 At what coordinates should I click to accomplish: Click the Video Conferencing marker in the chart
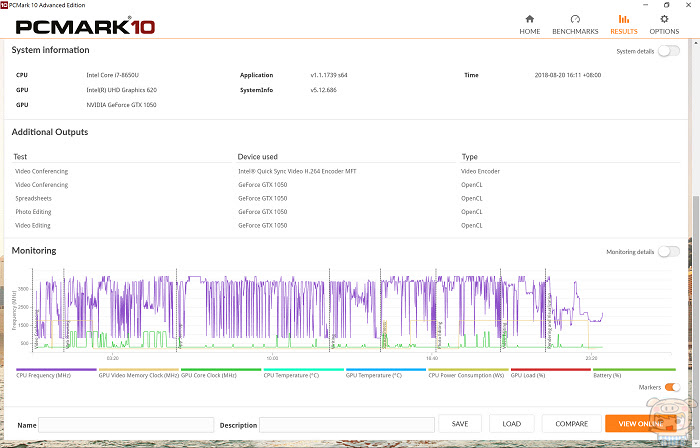pyautogui.click(x=37, y=329)
